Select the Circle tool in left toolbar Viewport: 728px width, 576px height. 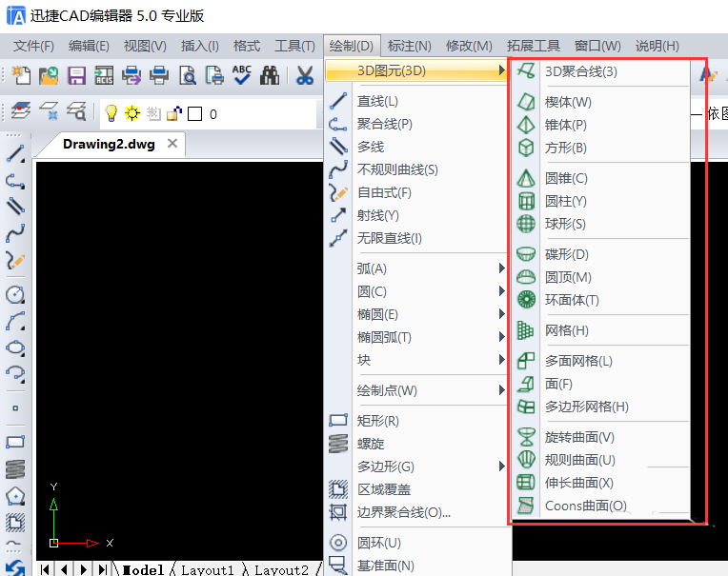tap(15, 295)
